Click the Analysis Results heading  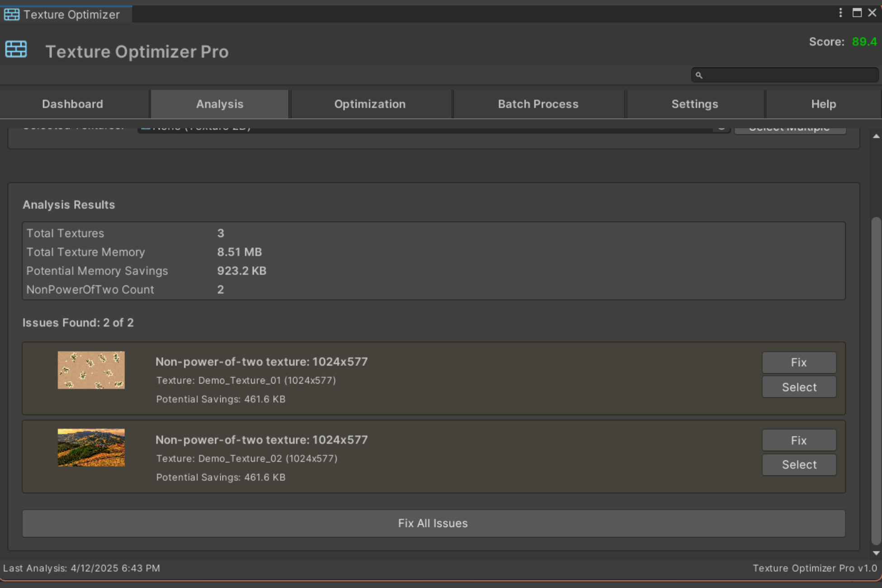click(69, 205)
